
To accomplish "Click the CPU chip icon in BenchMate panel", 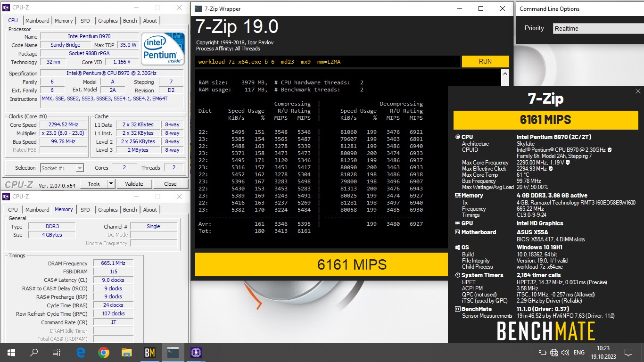I will pos(457,137).
